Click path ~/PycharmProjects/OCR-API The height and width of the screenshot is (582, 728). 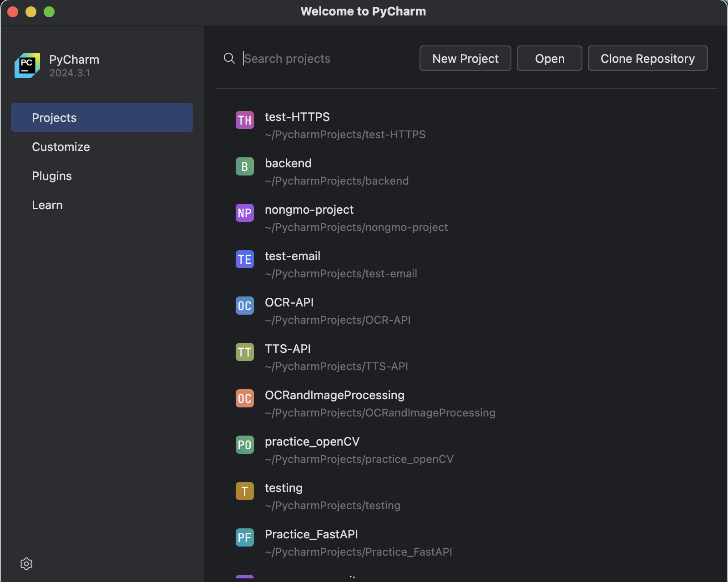point(338,320)
